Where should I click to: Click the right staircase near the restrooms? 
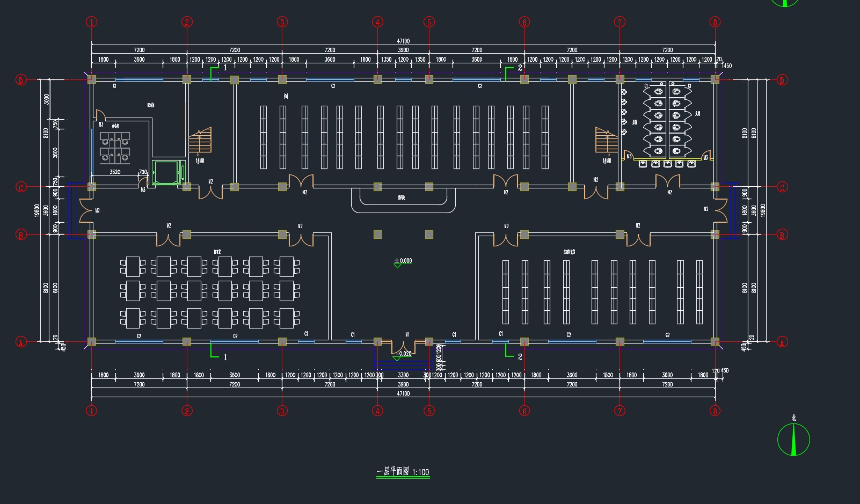607,141
